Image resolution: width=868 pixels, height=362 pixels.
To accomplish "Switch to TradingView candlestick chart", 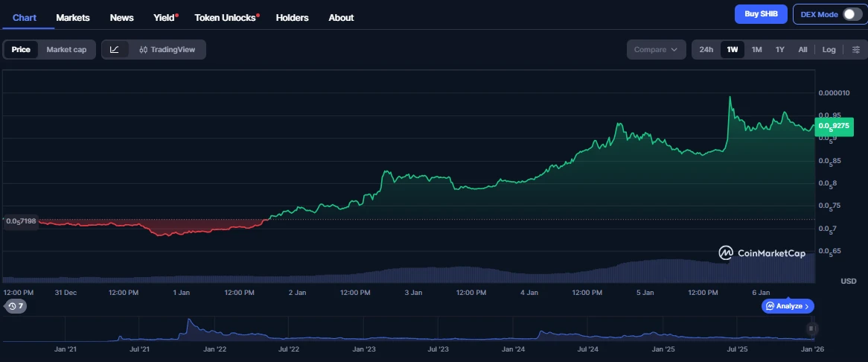I will coord(167,50).
